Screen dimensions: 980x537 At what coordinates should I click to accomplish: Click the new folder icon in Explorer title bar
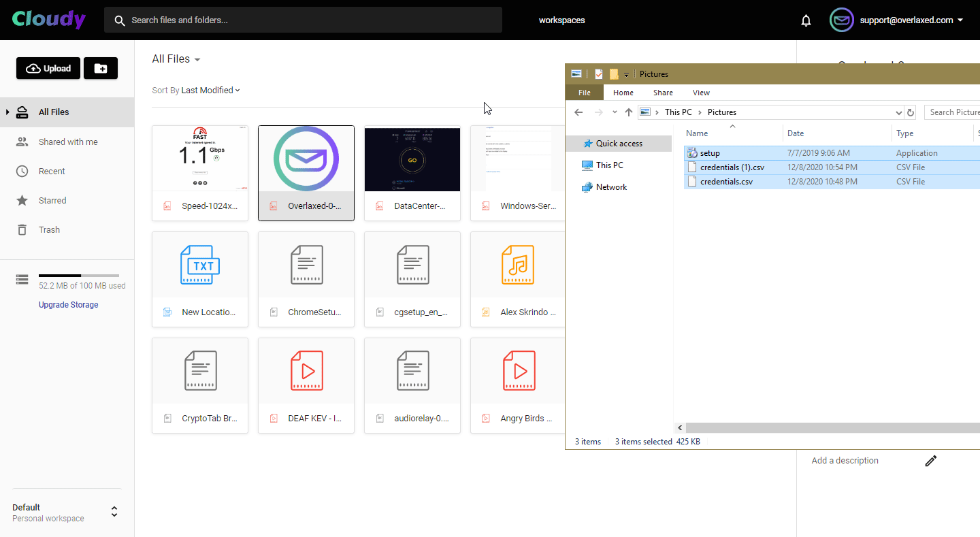(x=614, y=74)
